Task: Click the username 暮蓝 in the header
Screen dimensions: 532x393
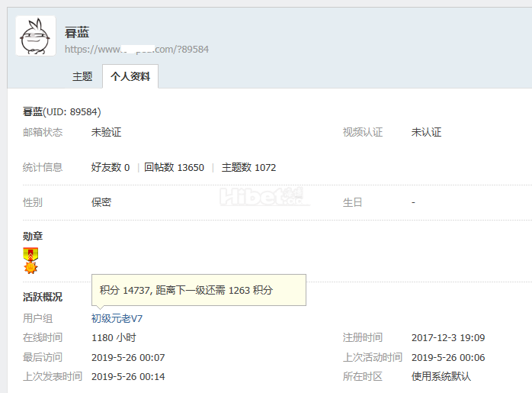Action: [x=77, y=32]
